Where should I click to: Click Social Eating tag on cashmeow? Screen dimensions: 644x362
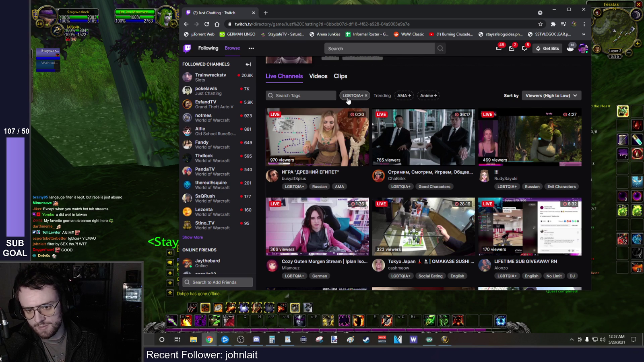click(x=430, y=276)
